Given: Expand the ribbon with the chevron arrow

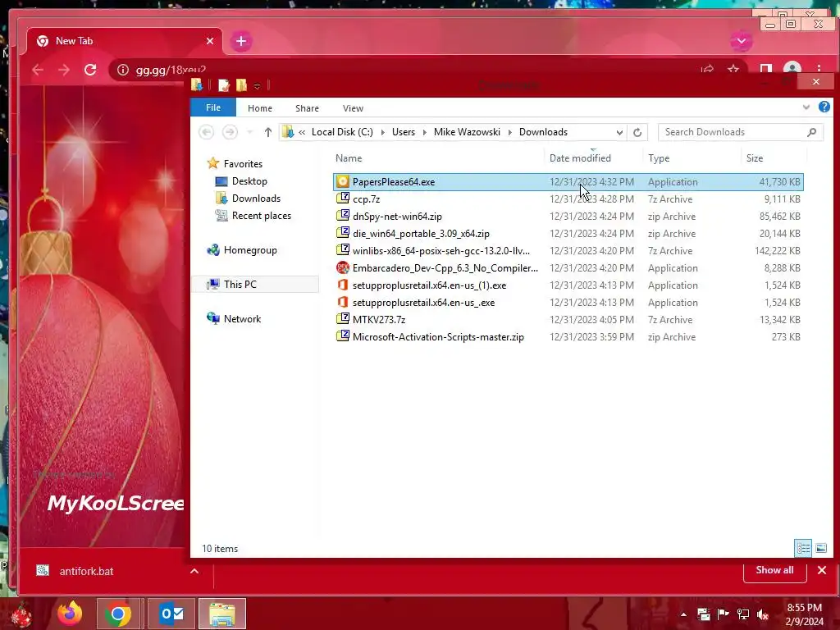Looking at the screenshot, I should [806, 107].
